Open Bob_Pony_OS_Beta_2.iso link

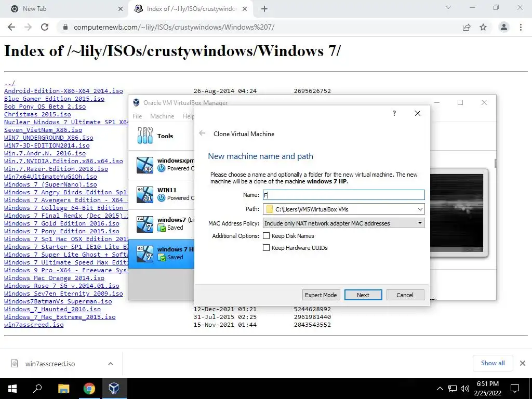tap(45, 107)
